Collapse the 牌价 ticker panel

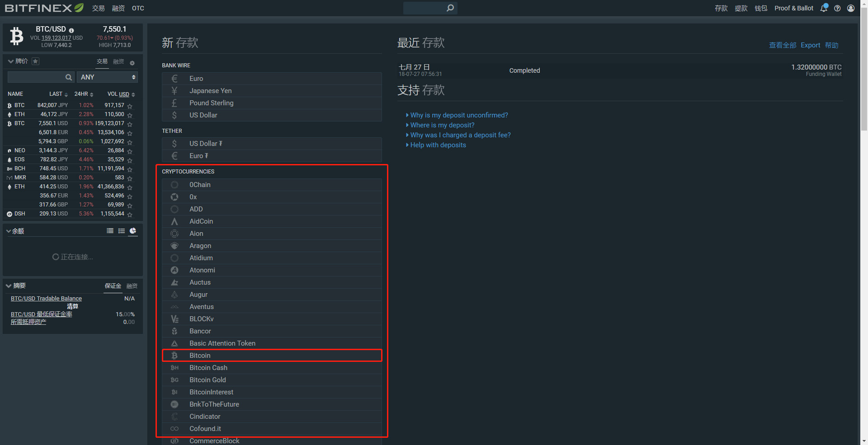coord(10,61)
